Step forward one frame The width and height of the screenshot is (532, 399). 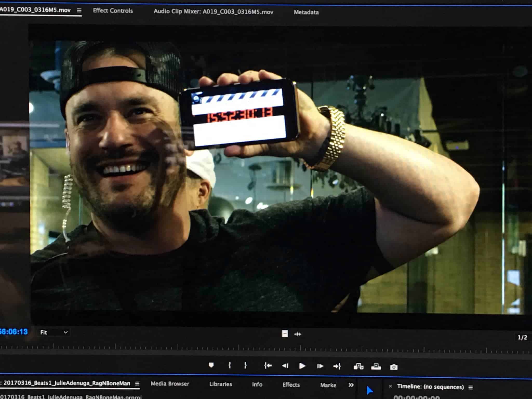point(320,366)
